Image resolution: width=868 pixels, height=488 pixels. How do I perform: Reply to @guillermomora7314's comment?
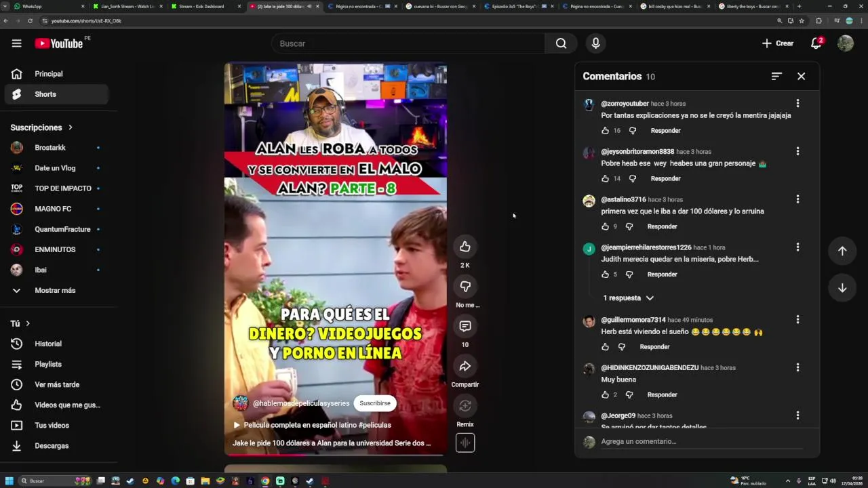654,347
